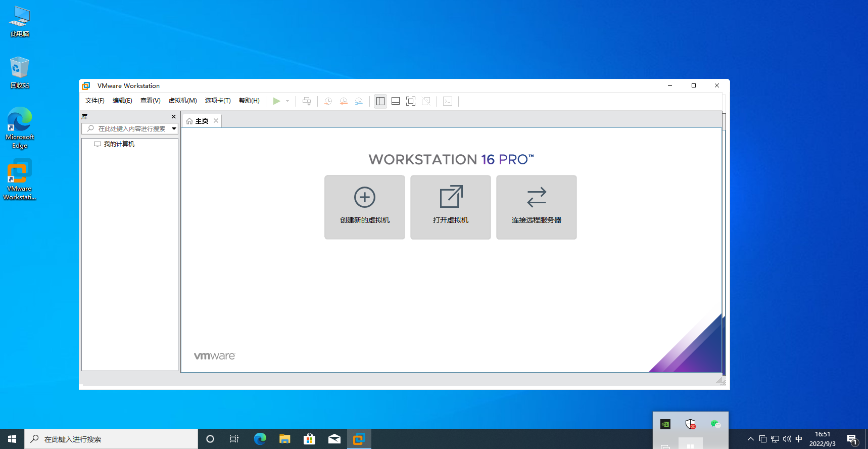Switch to Unity mode

point(426,101)
